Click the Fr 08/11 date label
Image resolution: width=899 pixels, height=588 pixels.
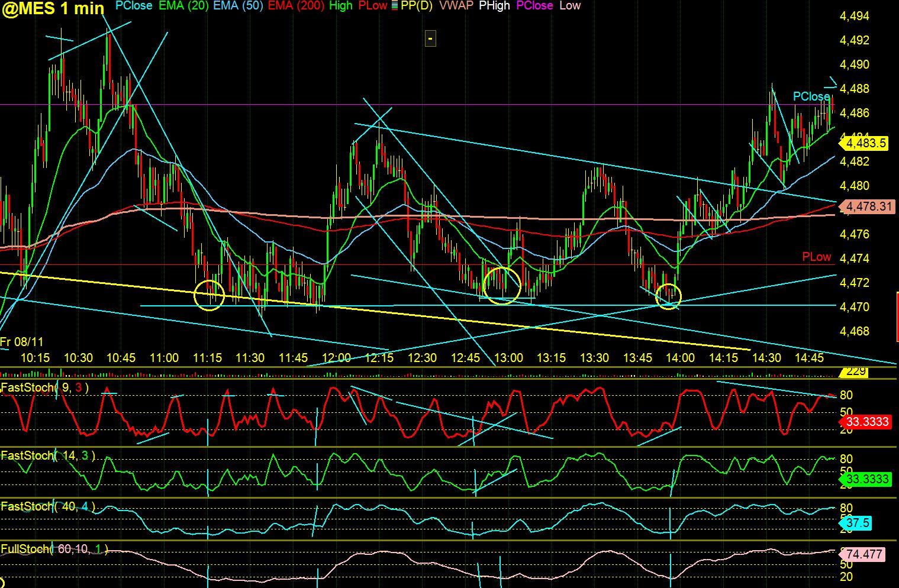[x=22, y=342]
